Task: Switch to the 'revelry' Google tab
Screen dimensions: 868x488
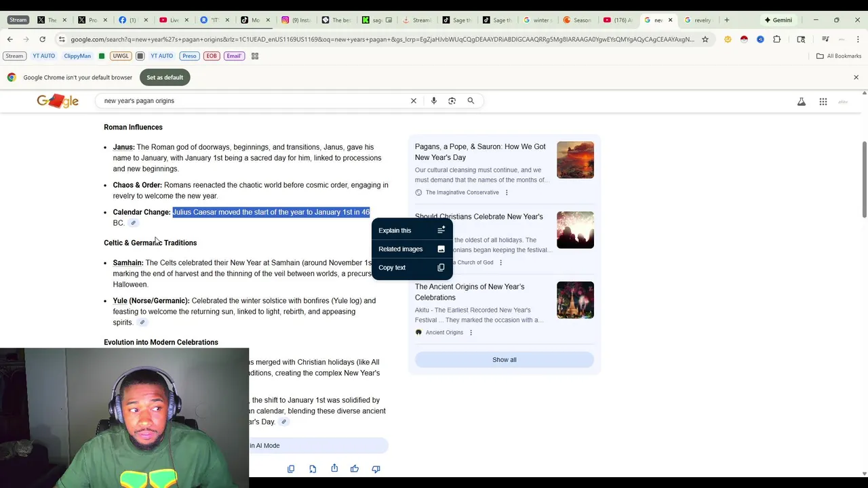Action: pos(698,20)
